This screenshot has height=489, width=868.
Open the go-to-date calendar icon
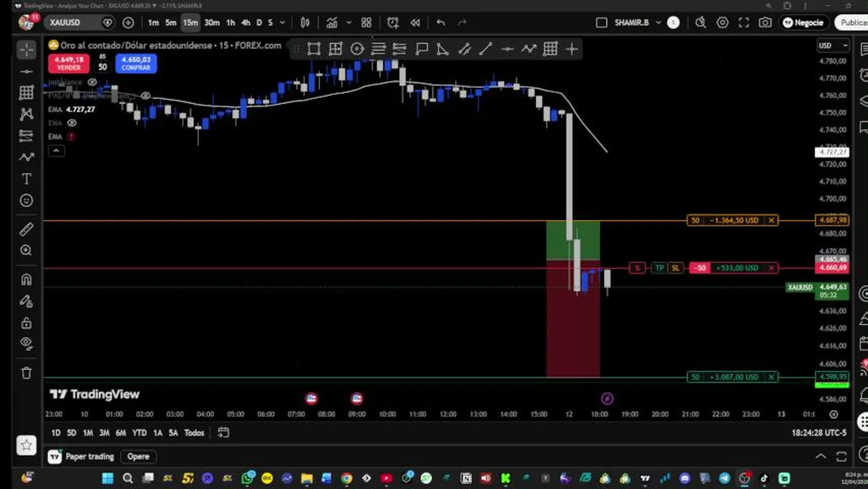223,433
